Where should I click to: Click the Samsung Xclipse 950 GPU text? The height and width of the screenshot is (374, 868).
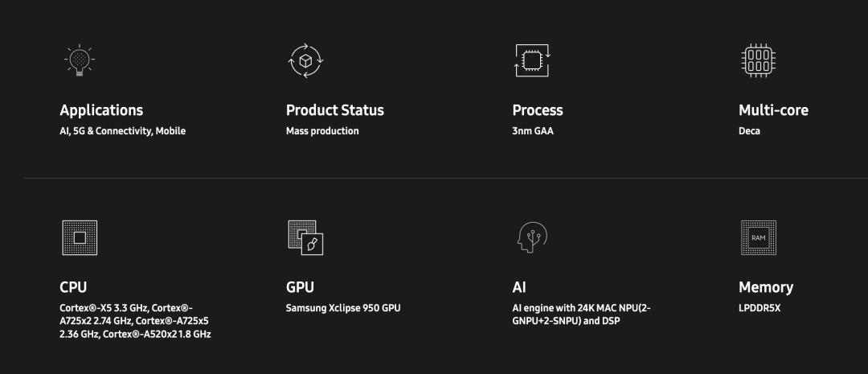343,308
